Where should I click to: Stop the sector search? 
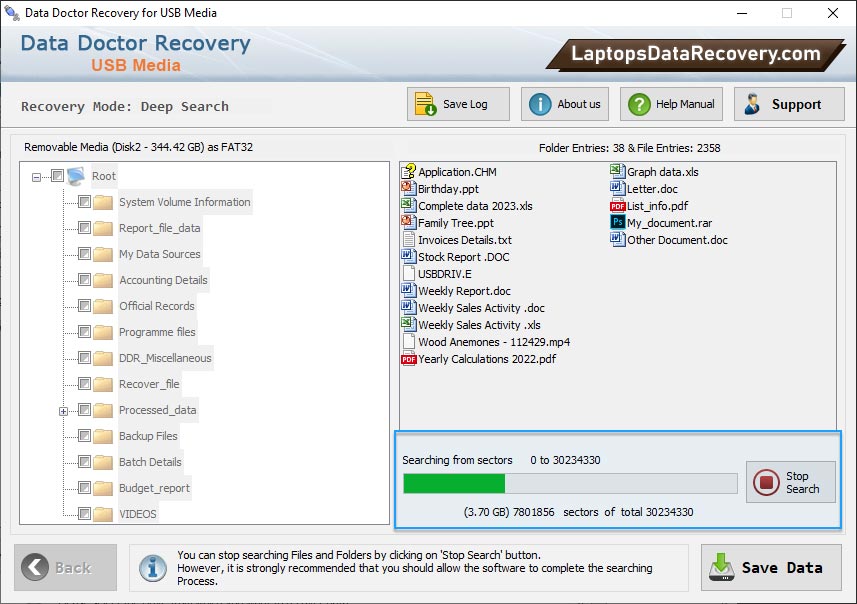pos(791,482)
